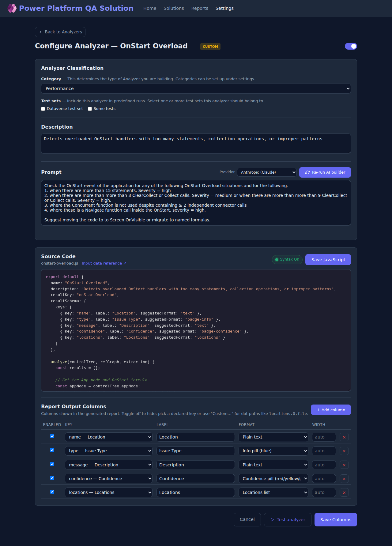Edit the Description label field in columns table
Image resolution: width=392 pixels, height=546 pixels.
tap(196, 465)
